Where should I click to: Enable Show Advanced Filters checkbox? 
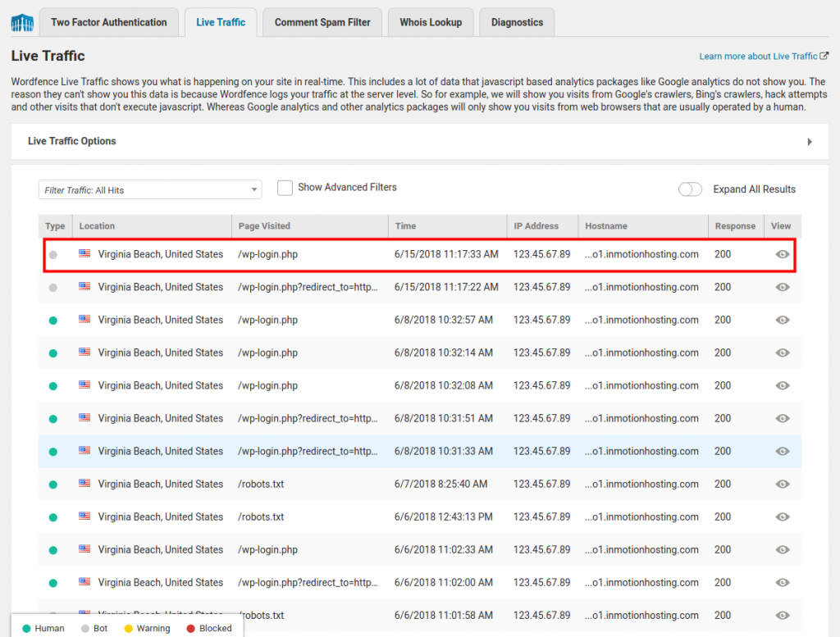click(285, 188)
